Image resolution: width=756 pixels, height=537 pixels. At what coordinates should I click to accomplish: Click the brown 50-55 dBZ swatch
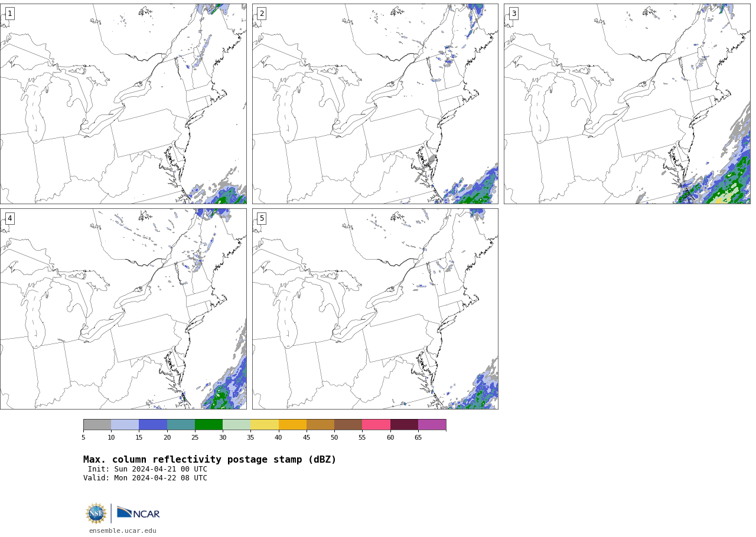coord(348,425)
